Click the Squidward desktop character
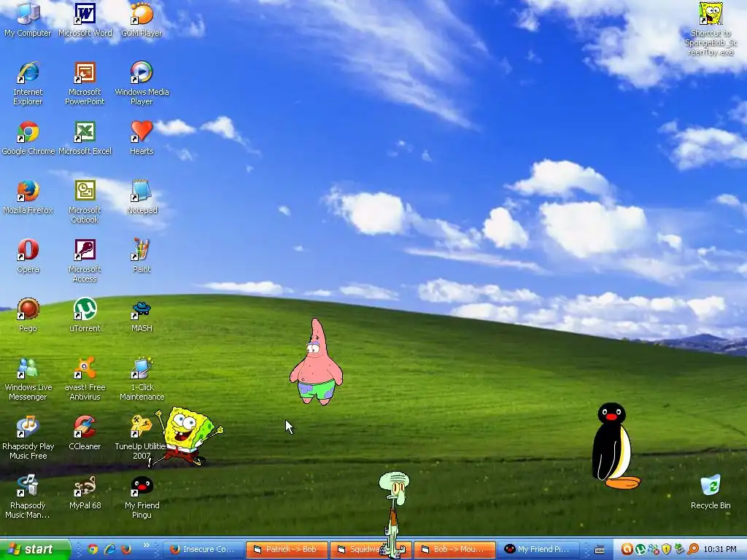This screenshot has width=747, height=560. click(x=394, y=514)
